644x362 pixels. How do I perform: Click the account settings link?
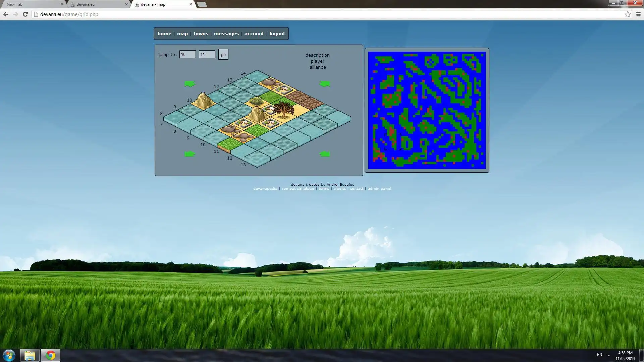click(x=254, y=33)
